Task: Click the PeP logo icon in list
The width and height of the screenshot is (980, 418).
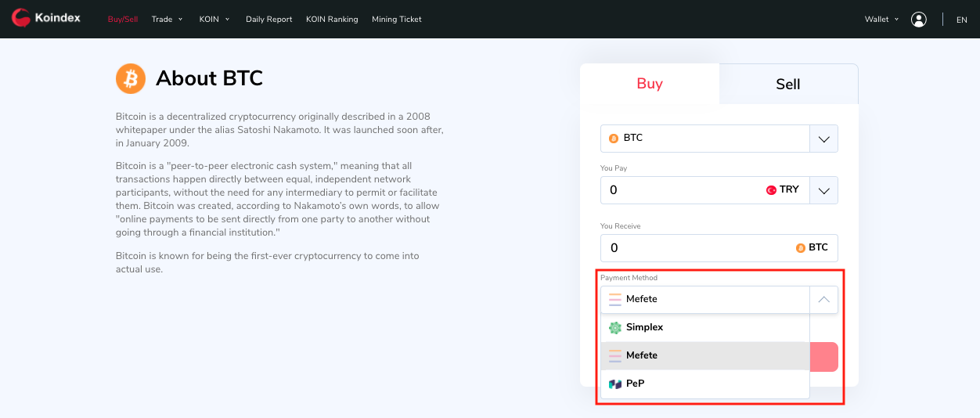Action: 615,384
